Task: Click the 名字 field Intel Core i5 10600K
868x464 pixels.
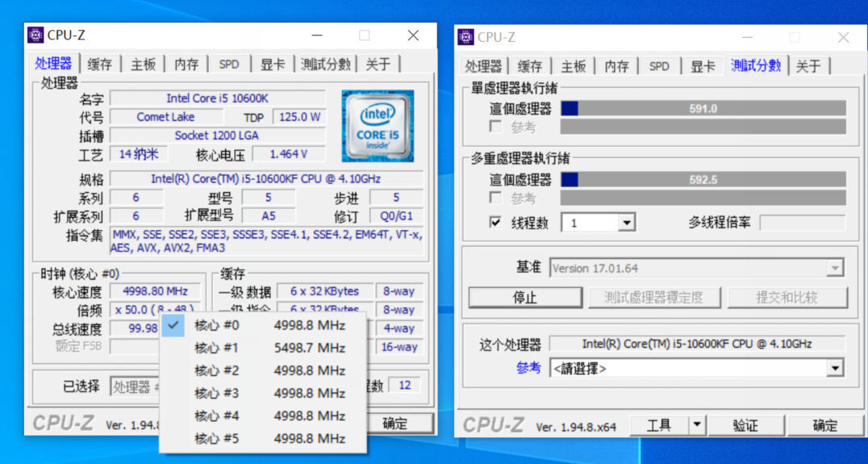Action: click(x=218, y=98)
